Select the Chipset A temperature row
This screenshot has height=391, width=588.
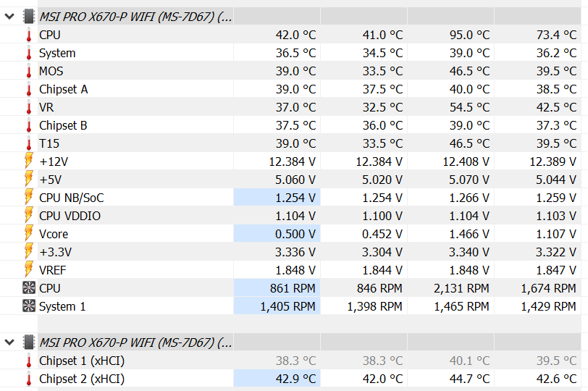click(63, 89)
